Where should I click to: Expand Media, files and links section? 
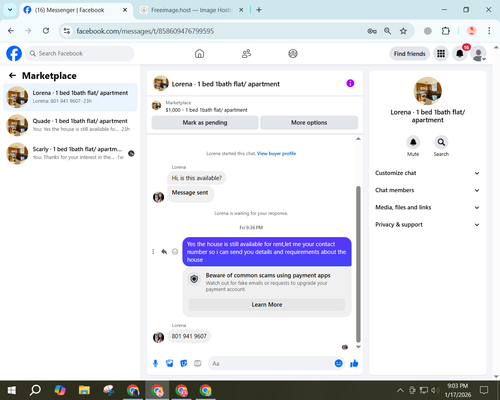pos(428,207)
